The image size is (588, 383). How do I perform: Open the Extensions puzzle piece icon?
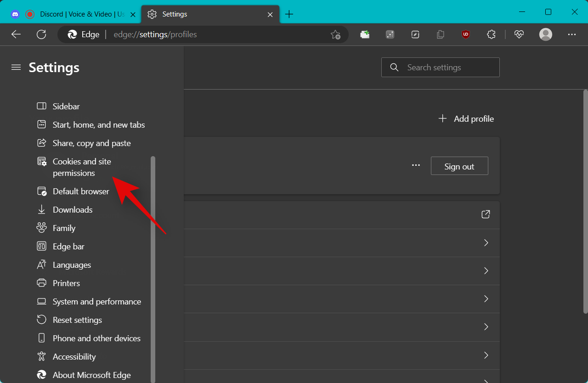pos(491,34)
